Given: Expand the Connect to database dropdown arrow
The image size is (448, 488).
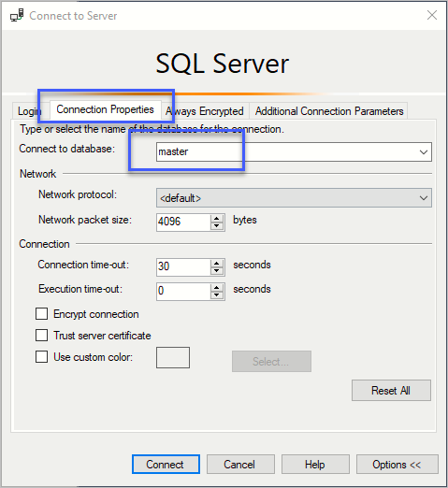Looking at the screenshot, I should click(x=423, y=152).
